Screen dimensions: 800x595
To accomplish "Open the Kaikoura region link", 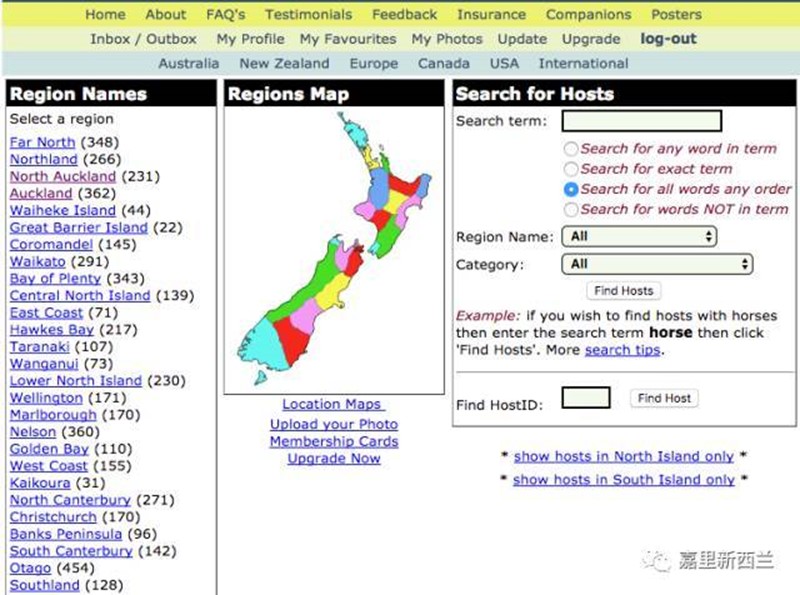I will (40, 483).
